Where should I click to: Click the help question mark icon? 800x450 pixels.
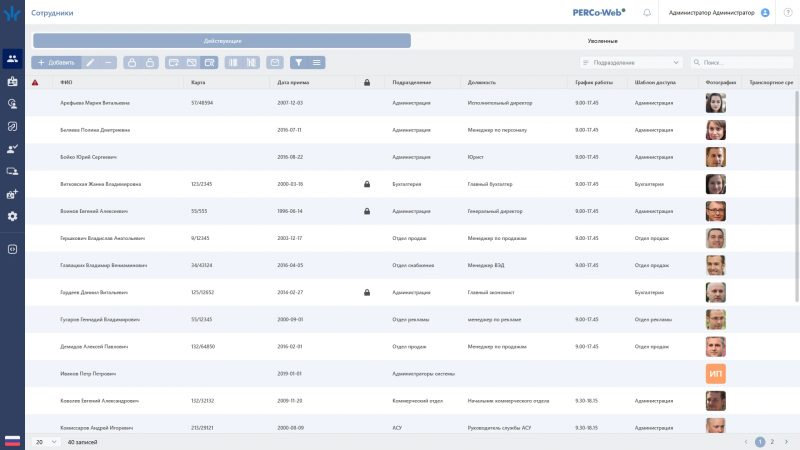pyautogui.click(x=788, y=13)
